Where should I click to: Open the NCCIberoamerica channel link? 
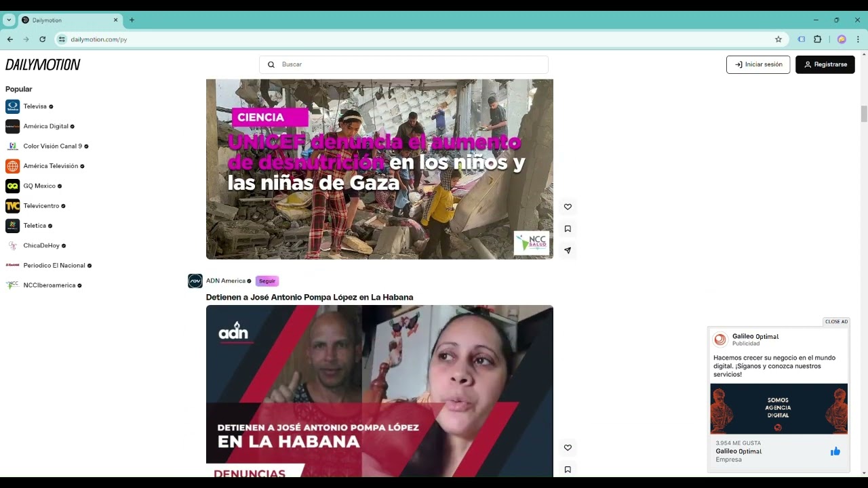tap(50, 285)
